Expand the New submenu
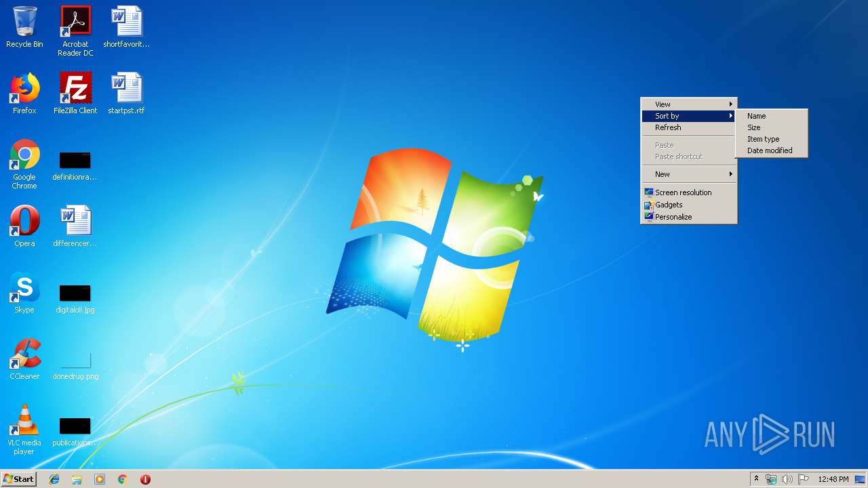This screenshot has height=488, width=868. (x=689, y=174)
